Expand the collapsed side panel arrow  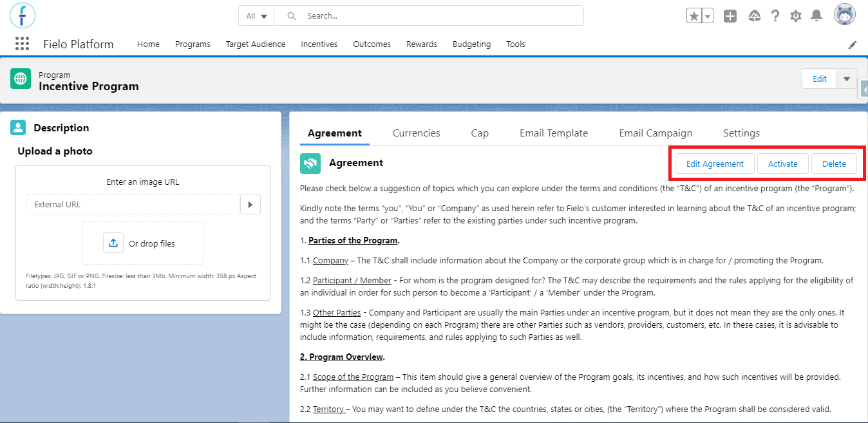pos(863,88)
